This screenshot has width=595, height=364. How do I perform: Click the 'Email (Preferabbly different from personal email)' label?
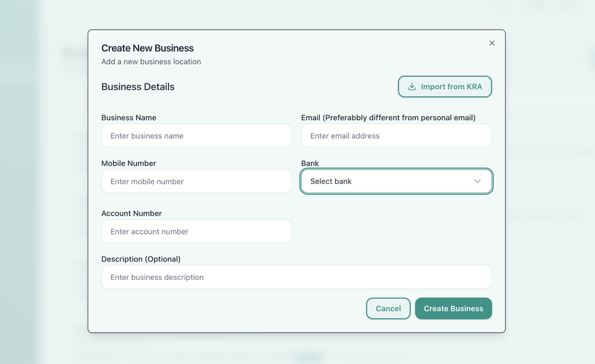point(388,117)
